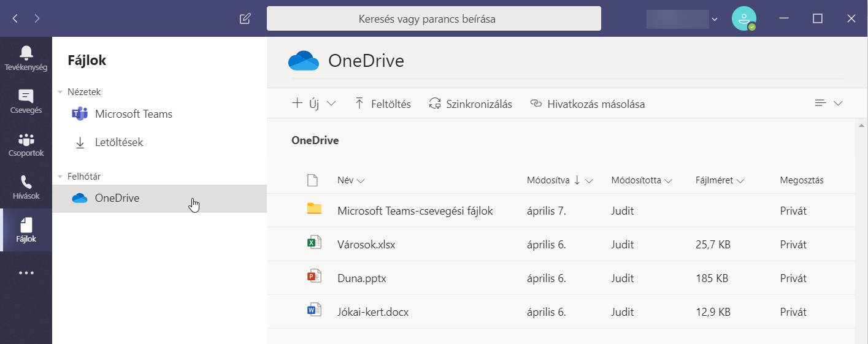
Task: Open the view options list dropdown
Action: (x=828, y=104)
